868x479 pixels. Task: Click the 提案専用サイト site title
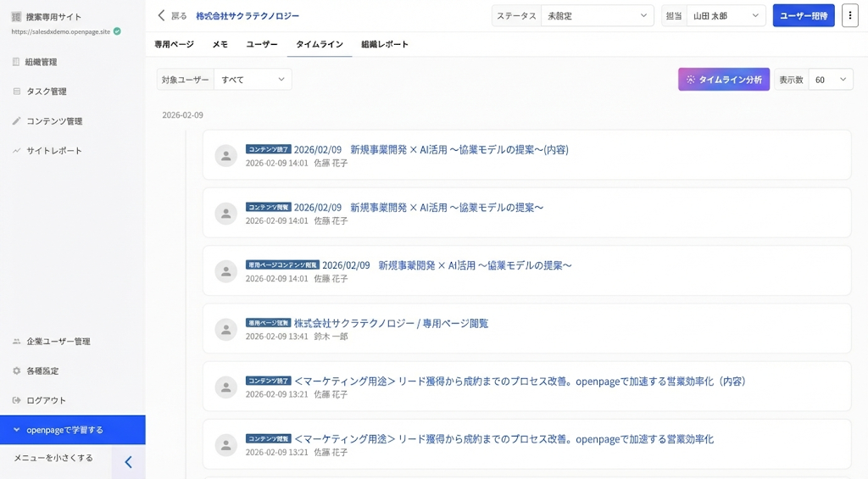click(53, 17)
